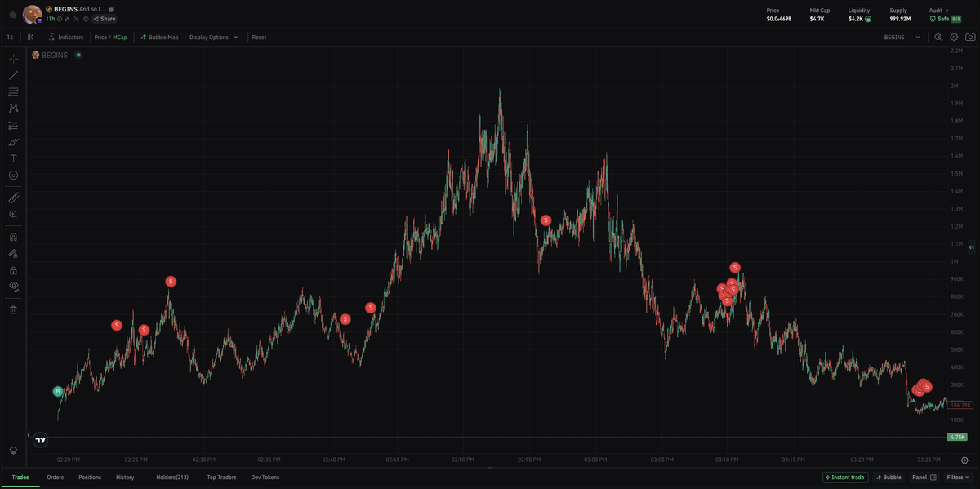Open the object tree layers icon

click(13, 450)
